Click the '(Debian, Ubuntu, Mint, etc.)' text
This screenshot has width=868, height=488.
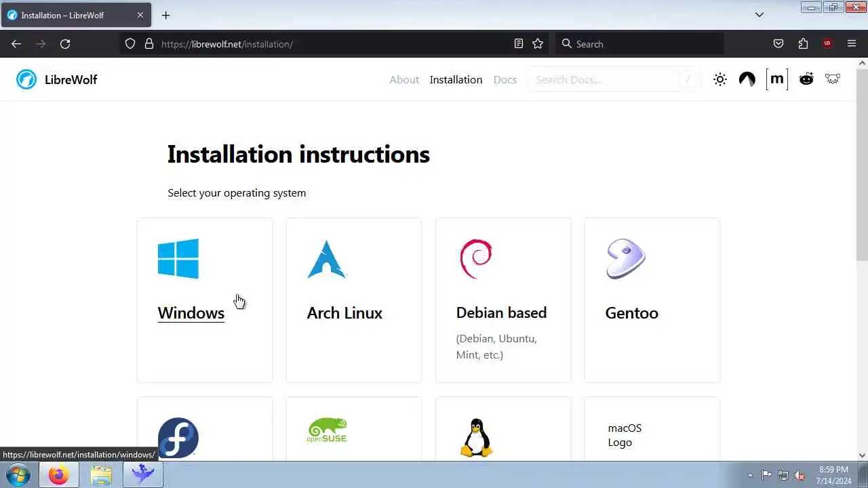point(496,346)
